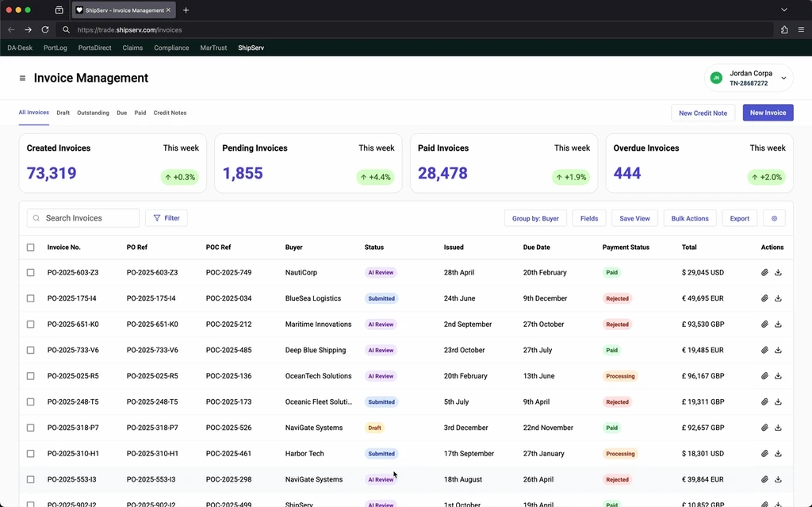Open the Claims navigation link
The height and width of the screenshot is (507, 812).
click(x=132, y=48)
